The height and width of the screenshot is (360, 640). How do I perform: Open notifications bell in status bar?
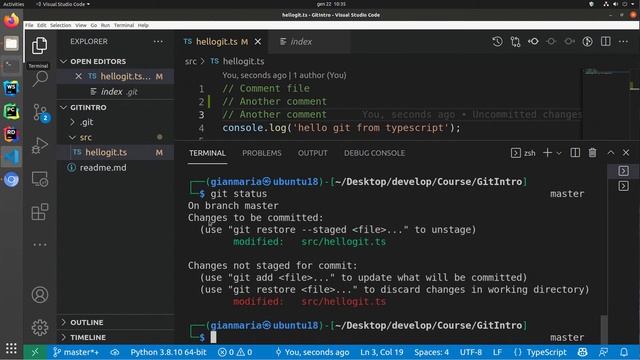(624, 352)
